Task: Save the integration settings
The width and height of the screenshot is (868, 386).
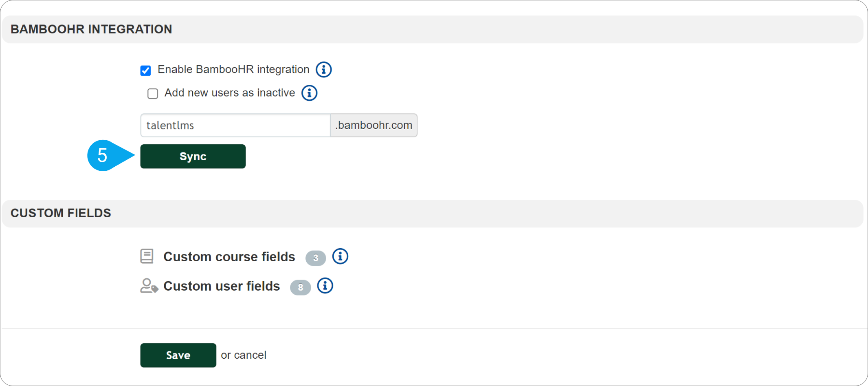Action: click(178, 355)
